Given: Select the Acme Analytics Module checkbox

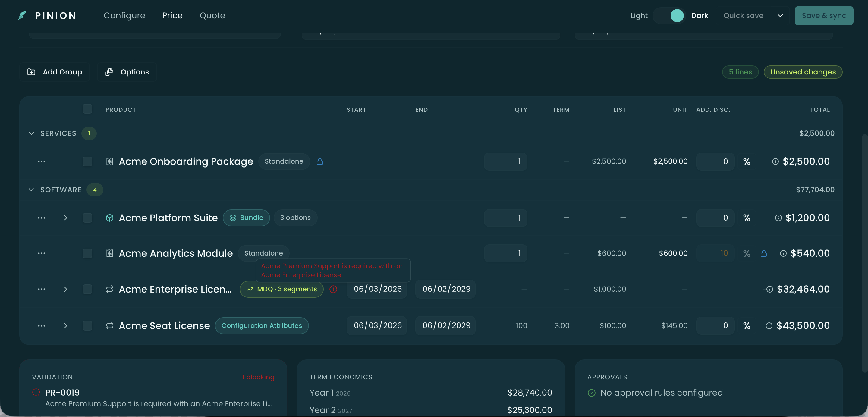Looking at the screenshot, I should pyautogui.click(x=87, y=253).
